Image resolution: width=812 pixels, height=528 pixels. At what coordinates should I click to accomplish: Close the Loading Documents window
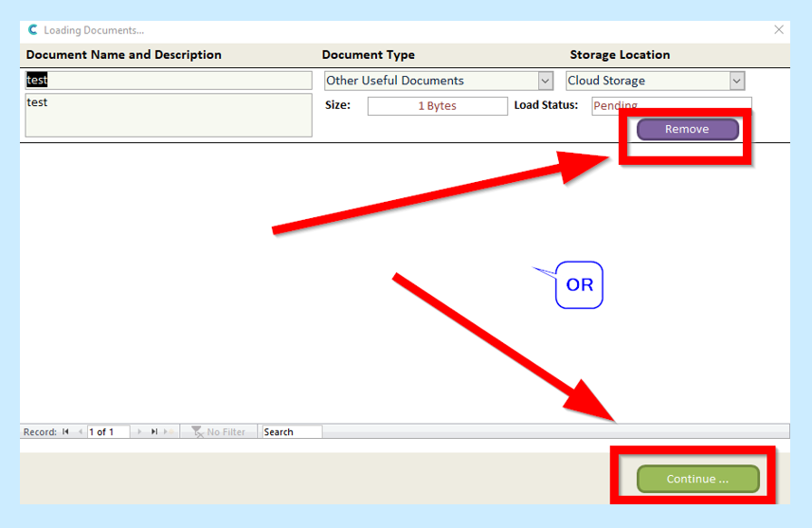[778, 30]
